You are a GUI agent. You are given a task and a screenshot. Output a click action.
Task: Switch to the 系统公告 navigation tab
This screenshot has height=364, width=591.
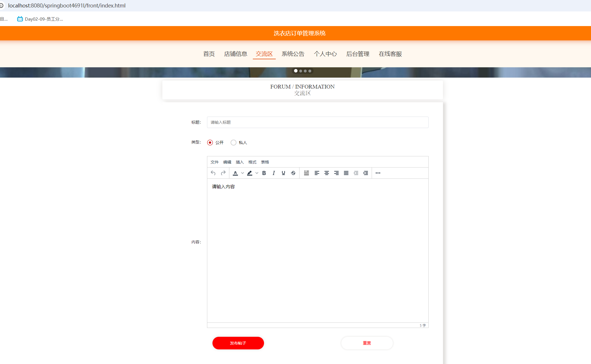[x=293, y=54]
